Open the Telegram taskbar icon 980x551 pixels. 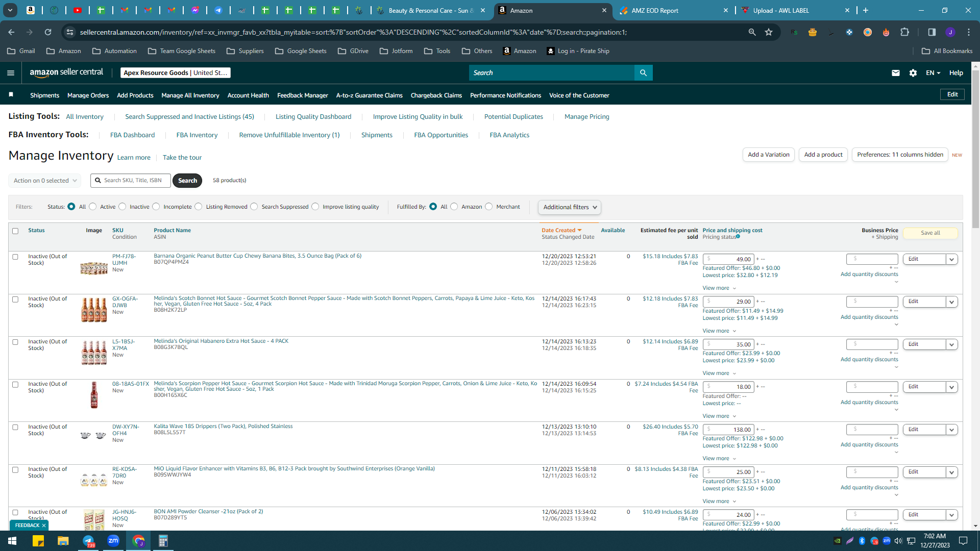[88, 541]
